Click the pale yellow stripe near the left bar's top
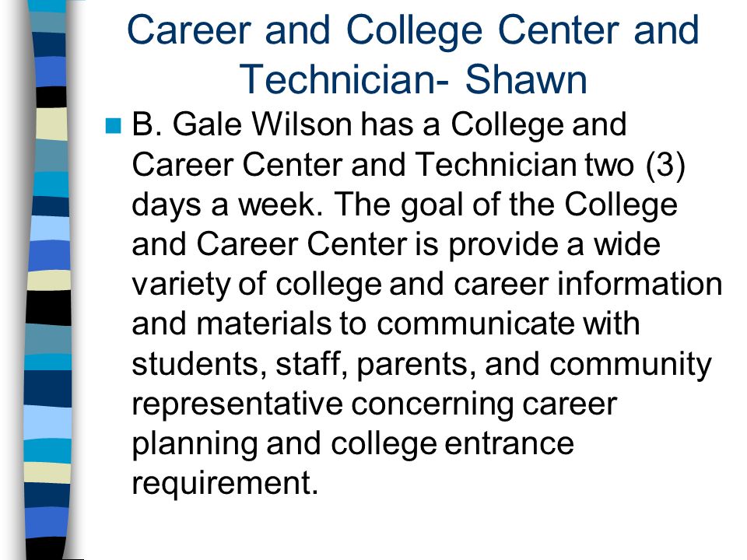The width and height of the screenshot is (747, 560). click(51, 124)
